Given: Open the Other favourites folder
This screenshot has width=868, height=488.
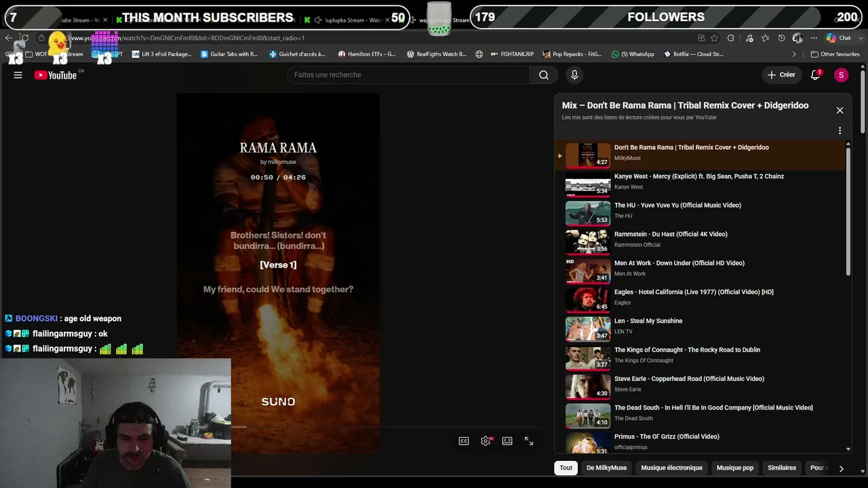Looking at the screenshot, I should [835, 54].
